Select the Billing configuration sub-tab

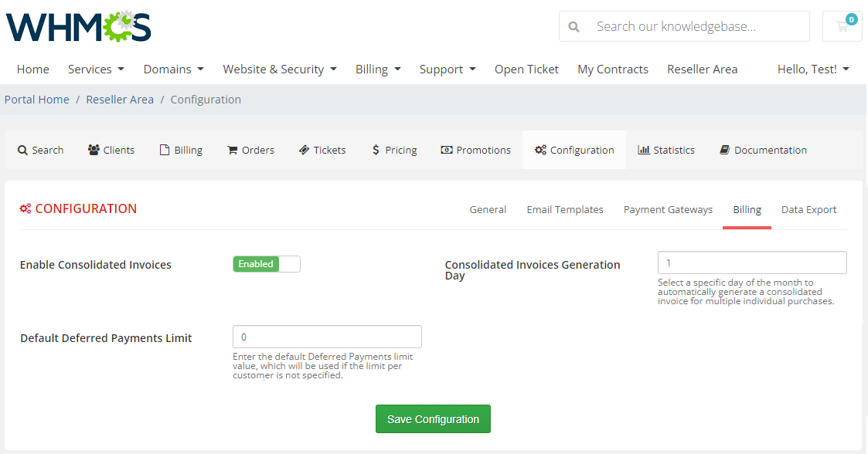747,209
